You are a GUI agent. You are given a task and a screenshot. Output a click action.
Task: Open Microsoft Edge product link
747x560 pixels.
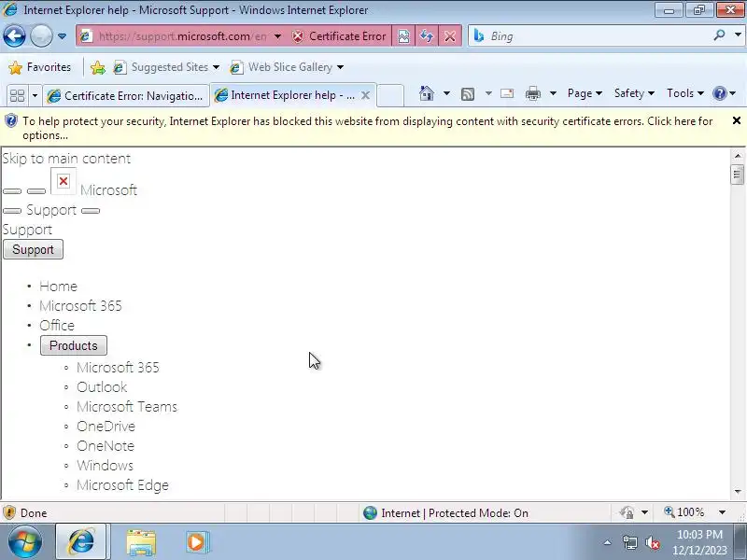[x=122, y=485]
